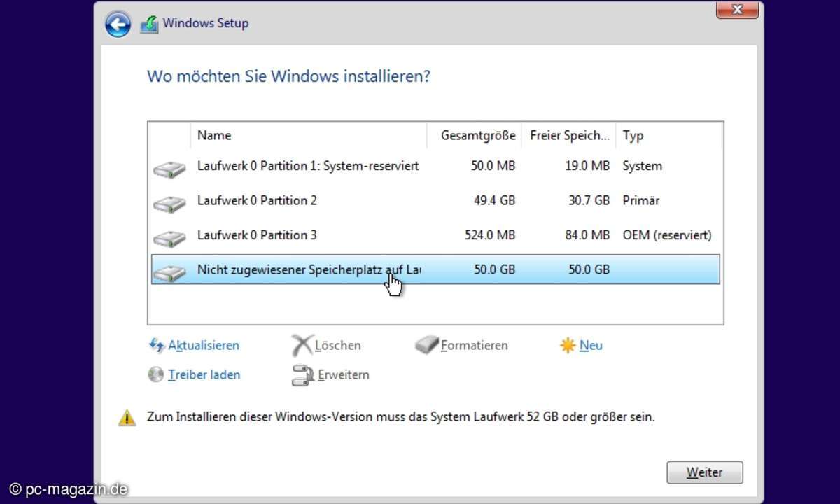Image resolution: width=840 pixels, height=504 pixels.
Task: Open the Aktualisieren link
Action: 204,345
